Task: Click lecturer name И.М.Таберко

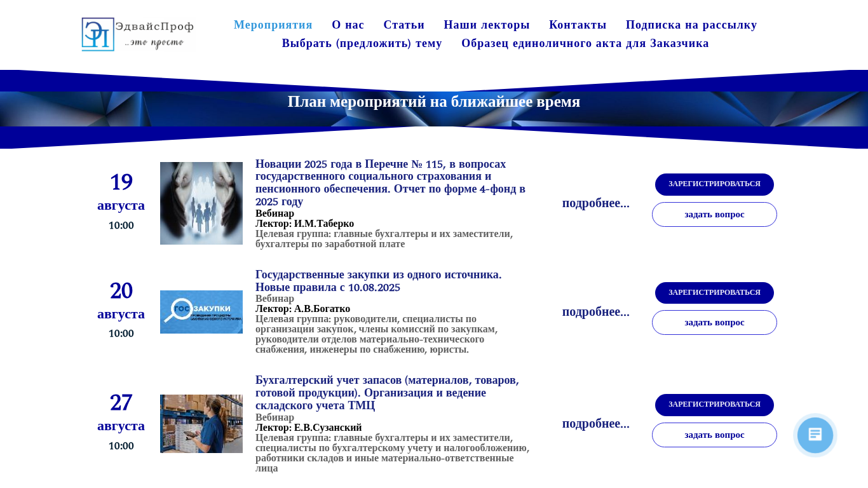Action: click(x=324, y=224)
